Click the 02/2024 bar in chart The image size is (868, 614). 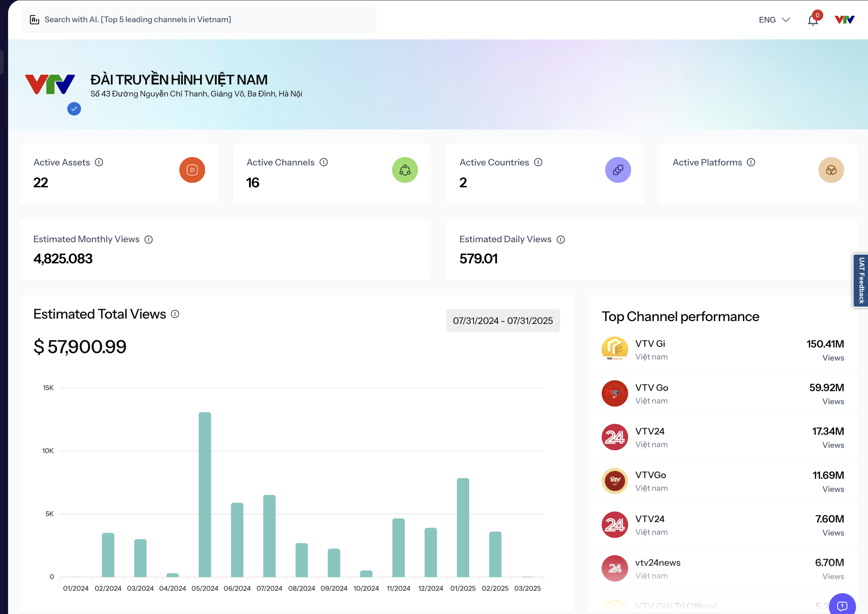(x=108, y=555)
